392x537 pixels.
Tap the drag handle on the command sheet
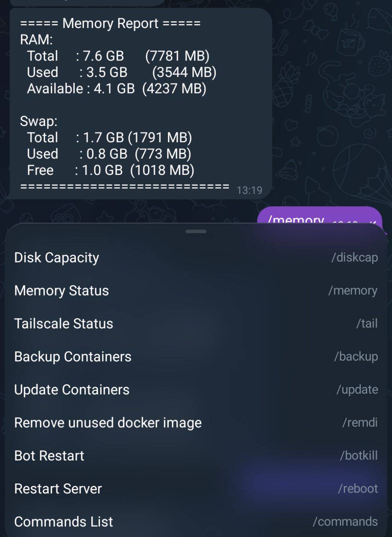coord(196,231)
